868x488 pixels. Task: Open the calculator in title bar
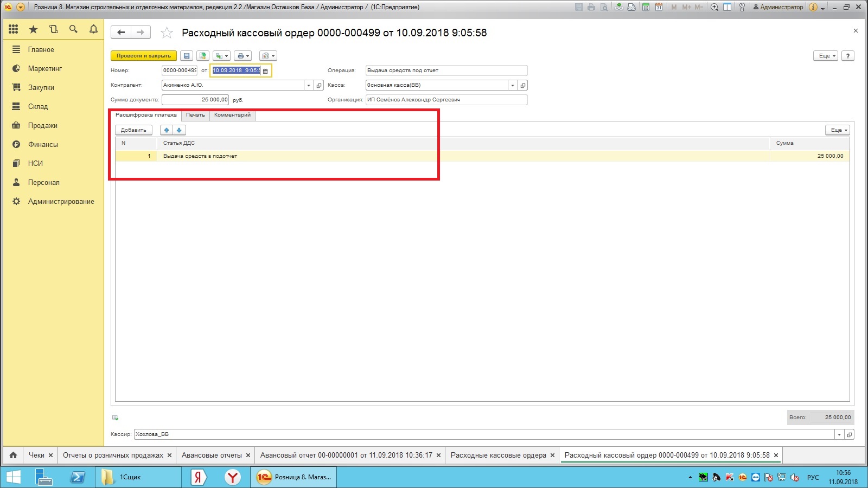646,7
